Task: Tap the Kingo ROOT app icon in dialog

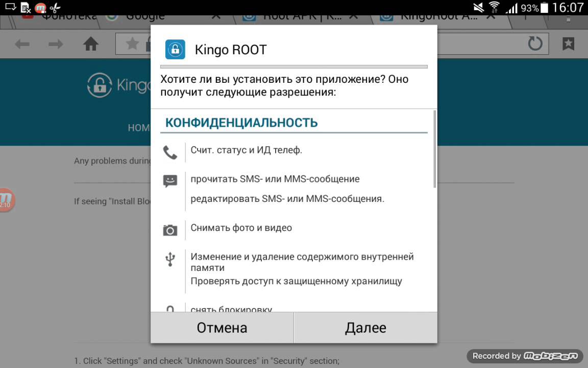Action: (175, 49)
